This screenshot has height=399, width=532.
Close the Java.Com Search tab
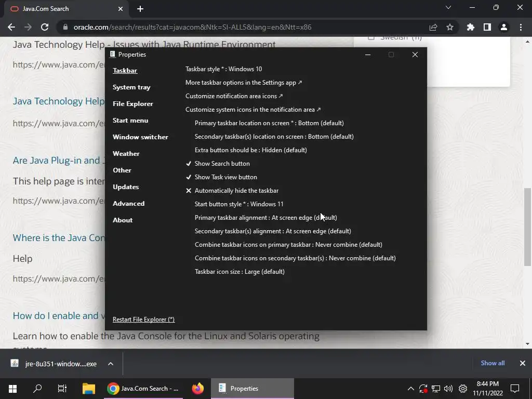[x=121, y=9]
